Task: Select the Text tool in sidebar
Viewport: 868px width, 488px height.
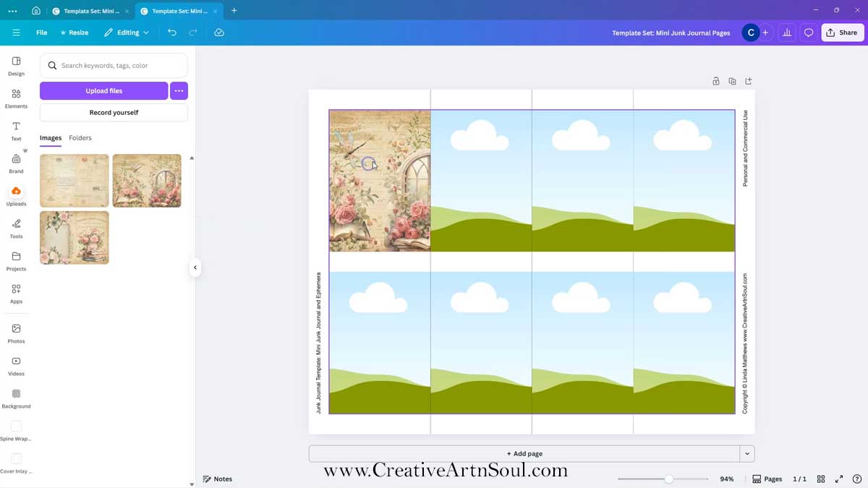Action: pos(16,131)
